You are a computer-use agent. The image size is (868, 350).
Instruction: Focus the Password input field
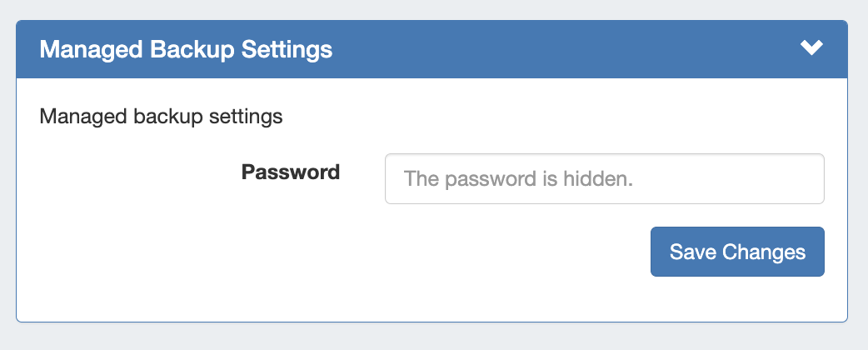click(604, 178)
